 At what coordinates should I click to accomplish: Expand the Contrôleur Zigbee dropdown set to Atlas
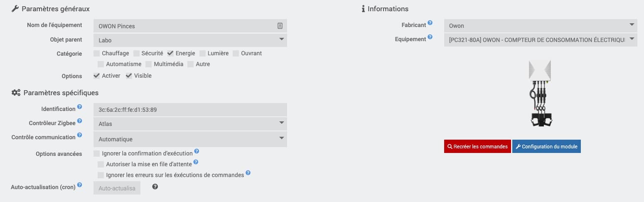tap(190, 123)
